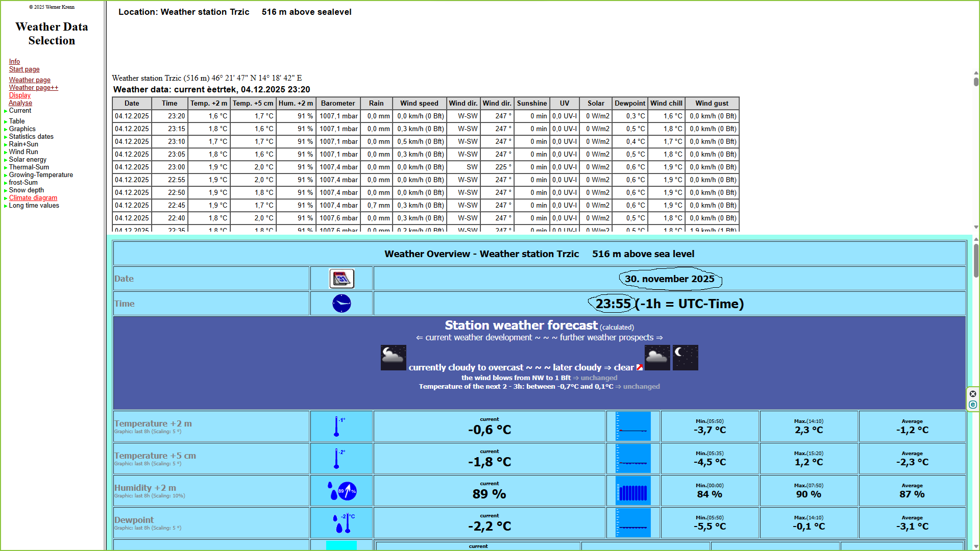This screenshot has width=980, height=551.
Task: Open the Humidity +2 m bar mini graph
Action: point(633,491)
